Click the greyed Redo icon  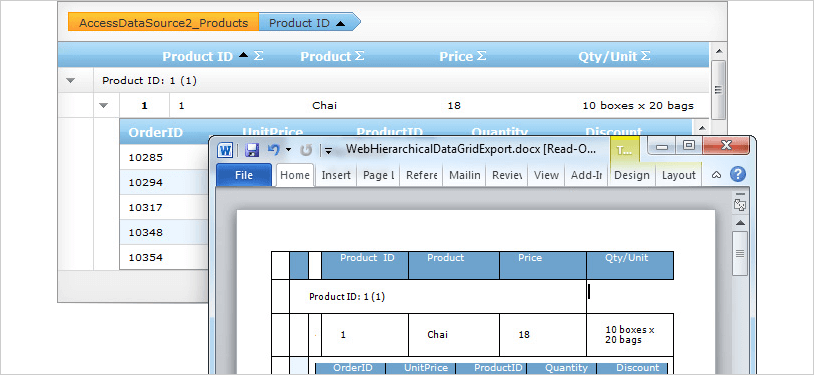tap(306, 150)
